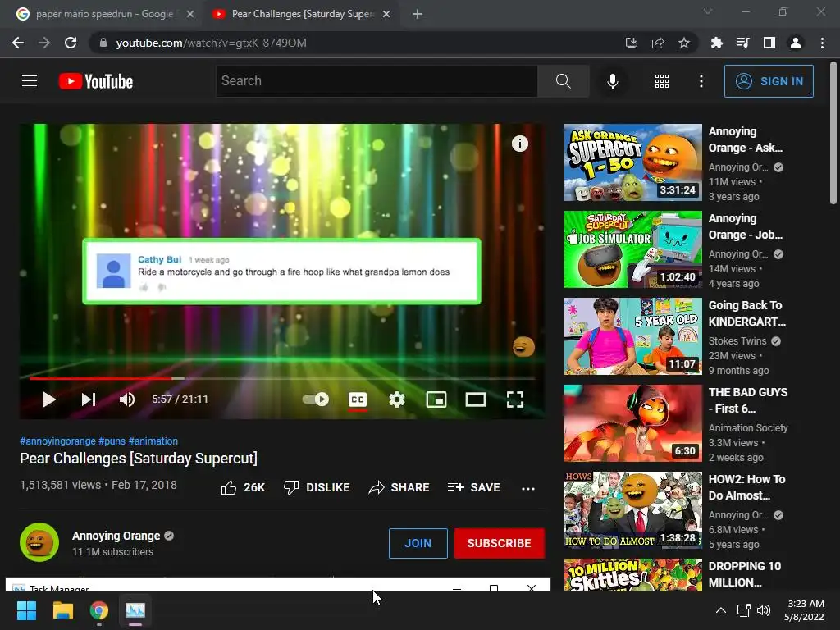Click the Stokes Twins channel name
The image size is (840, 630).
737,340
